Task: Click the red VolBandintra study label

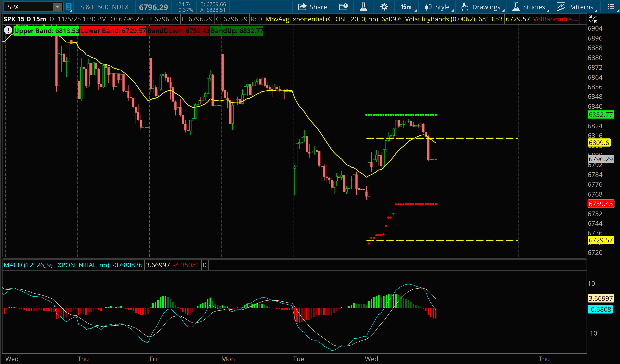Action: [x=555, y=19]
